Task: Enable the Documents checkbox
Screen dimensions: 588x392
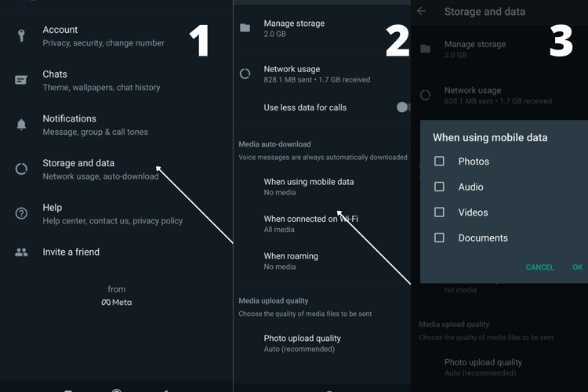Action: tap(439, 238)
